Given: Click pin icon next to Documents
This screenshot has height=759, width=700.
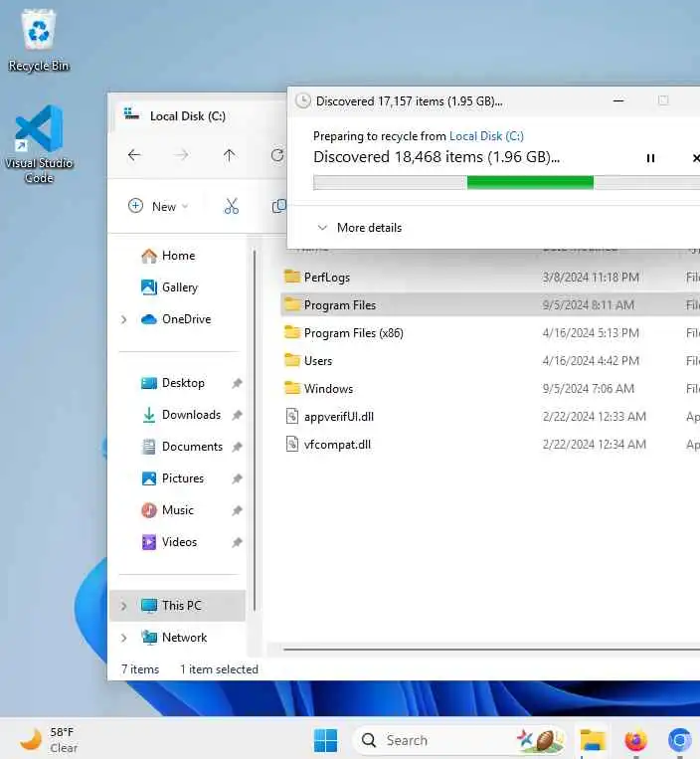Looking at the screenshot, I should point(237,447).
